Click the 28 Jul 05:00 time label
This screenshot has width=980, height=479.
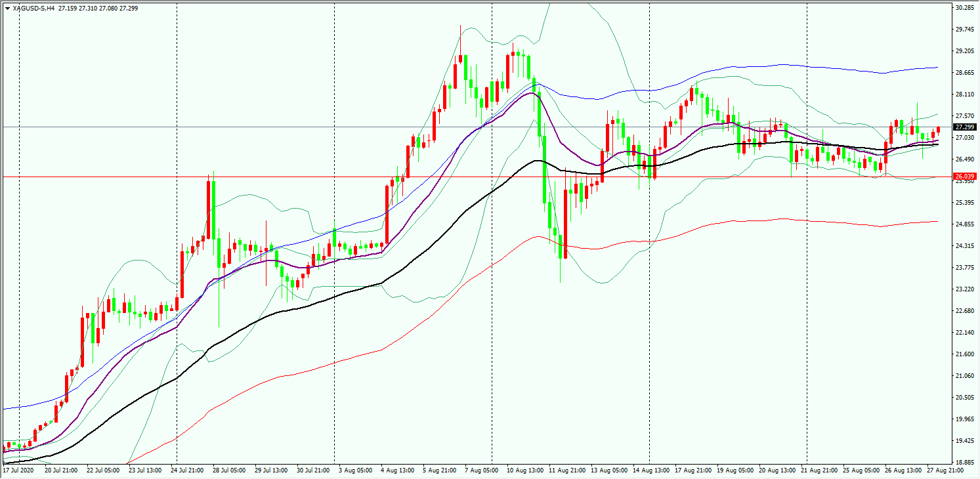230,470
